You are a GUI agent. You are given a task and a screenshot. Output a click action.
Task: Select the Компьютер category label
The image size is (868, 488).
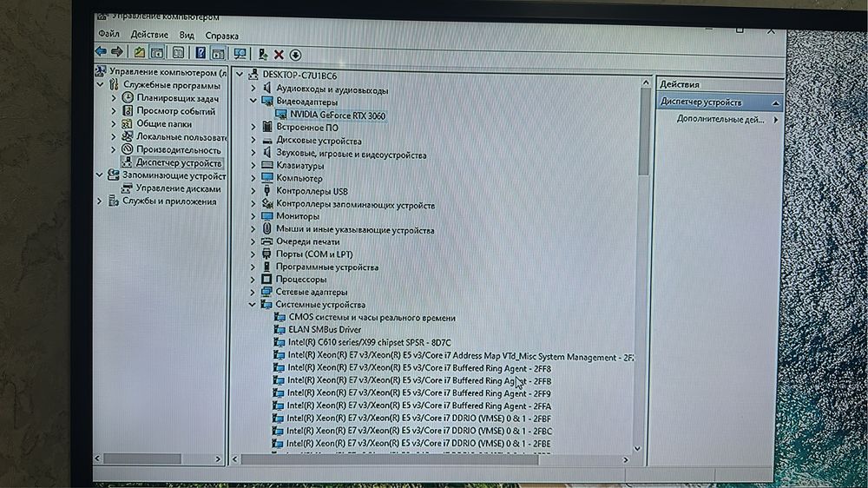click(299, 178)
